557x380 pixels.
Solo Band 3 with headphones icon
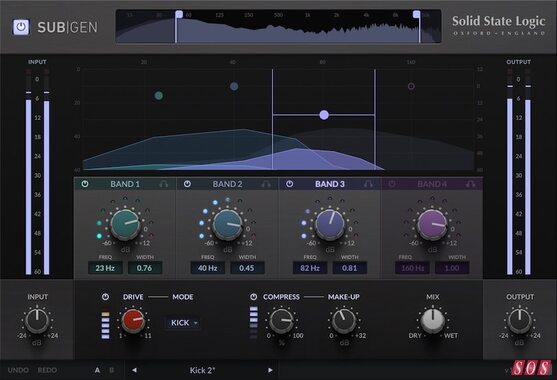(x=368, y=184)
